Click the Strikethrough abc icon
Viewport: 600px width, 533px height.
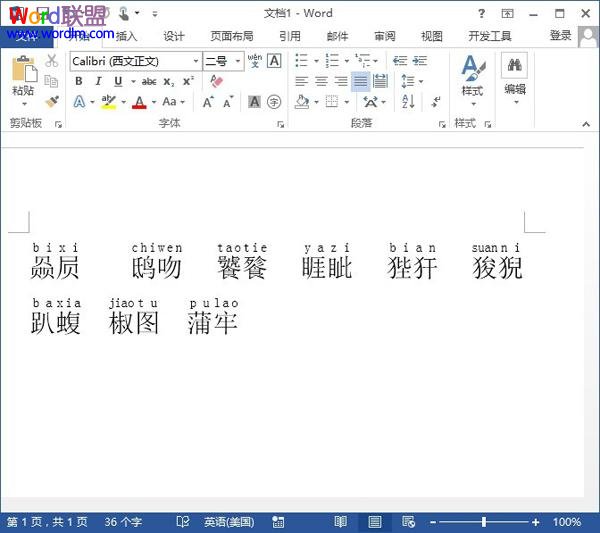[149, 81]
